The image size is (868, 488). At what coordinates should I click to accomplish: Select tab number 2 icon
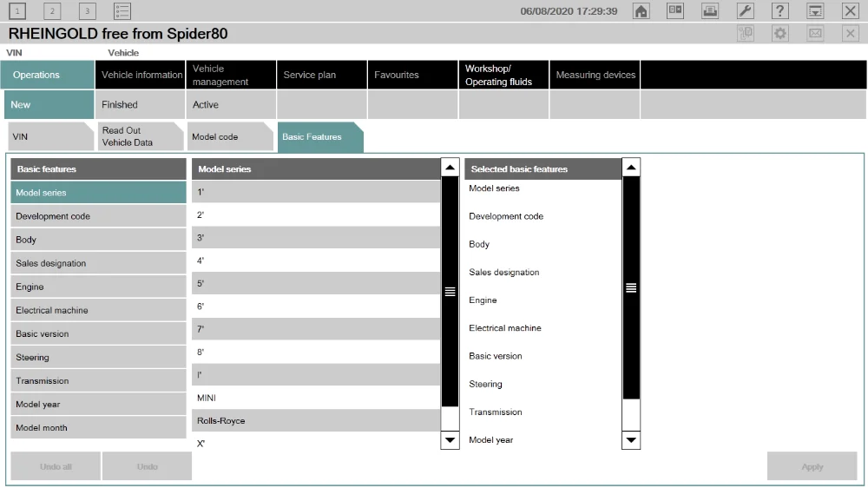pos(52,11)
